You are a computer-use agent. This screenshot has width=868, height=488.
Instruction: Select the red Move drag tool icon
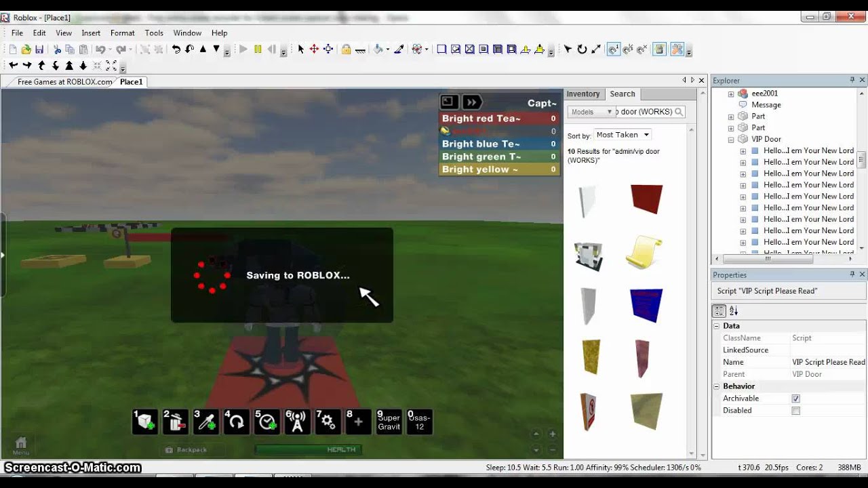click(314, 49)
